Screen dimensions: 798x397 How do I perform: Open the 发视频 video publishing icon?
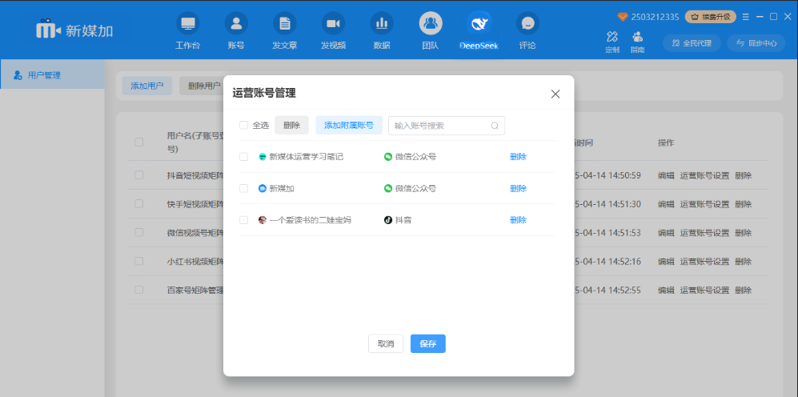click(x=333, y=23)
